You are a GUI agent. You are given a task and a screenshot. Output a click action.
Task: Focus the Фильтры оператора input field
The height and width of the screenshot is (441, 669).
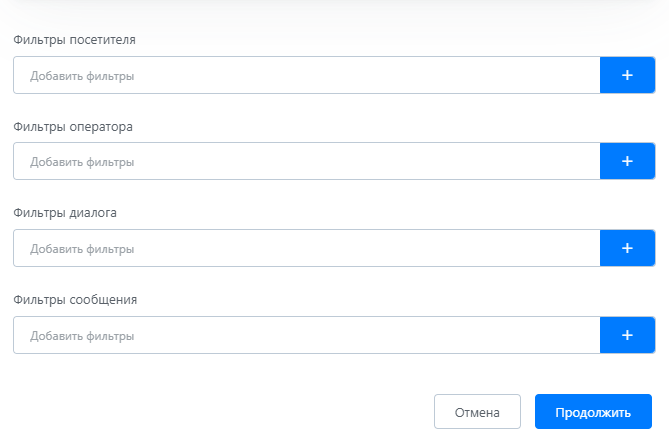click(x=307, y=161)
